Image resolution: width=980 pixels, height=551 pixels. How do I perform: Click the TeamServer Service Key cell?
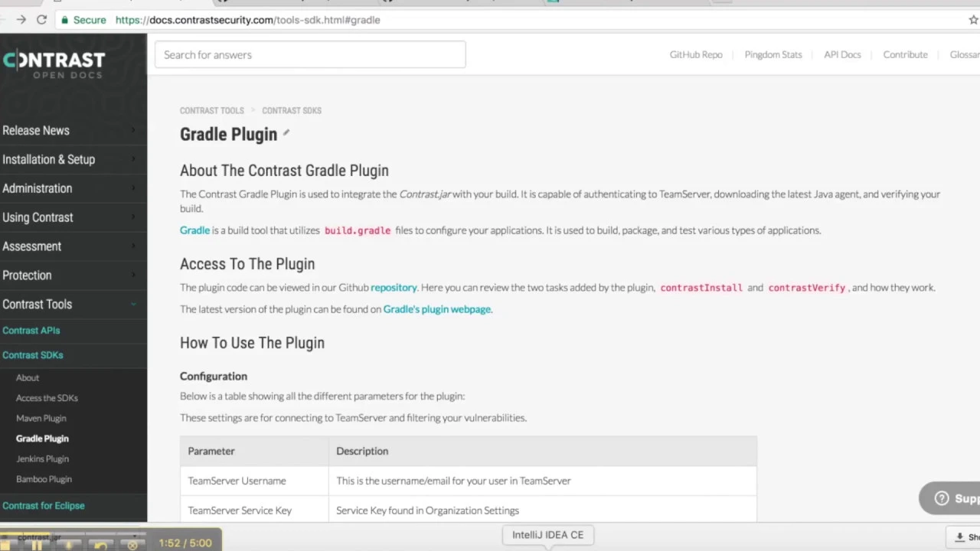click(x=254, y=510)
